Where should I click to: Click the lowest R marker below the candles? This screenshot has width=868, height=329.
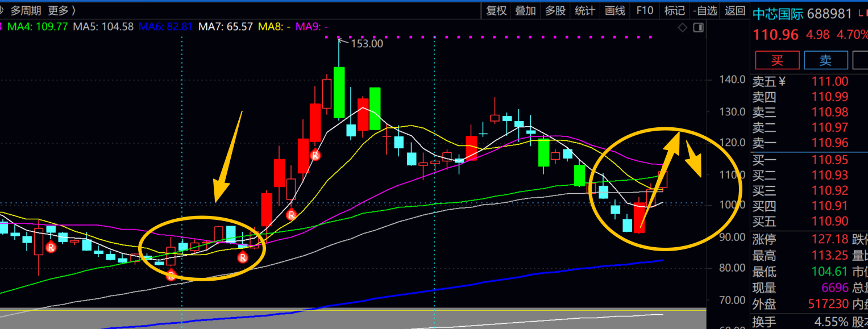coord(171,276)
